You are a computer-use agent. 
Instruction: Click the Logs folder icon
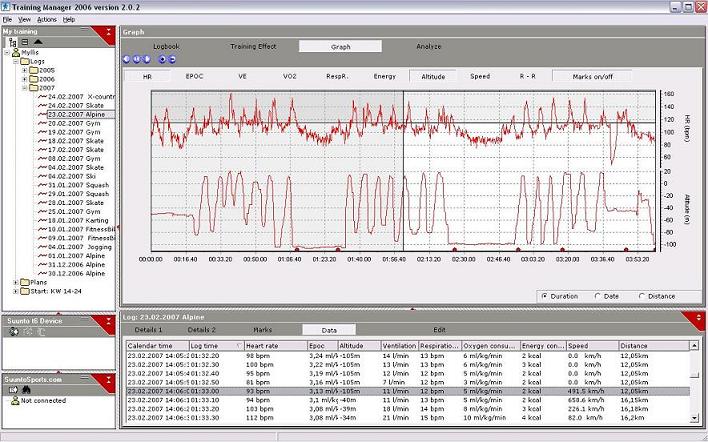(25, 61)
